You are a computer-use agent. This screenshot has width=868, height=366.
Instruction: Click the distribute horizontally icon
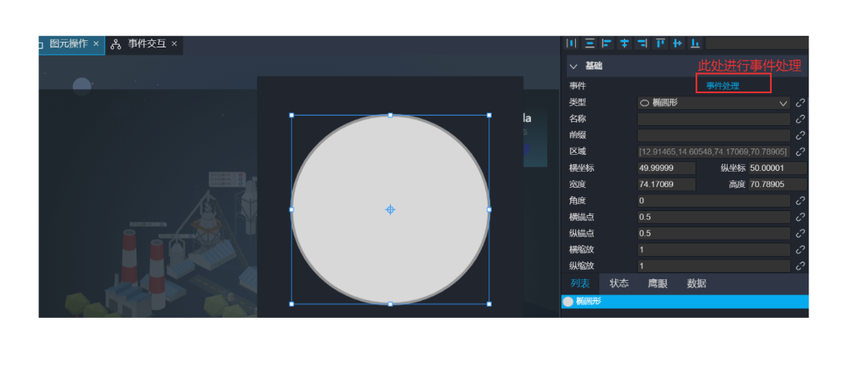572,43
